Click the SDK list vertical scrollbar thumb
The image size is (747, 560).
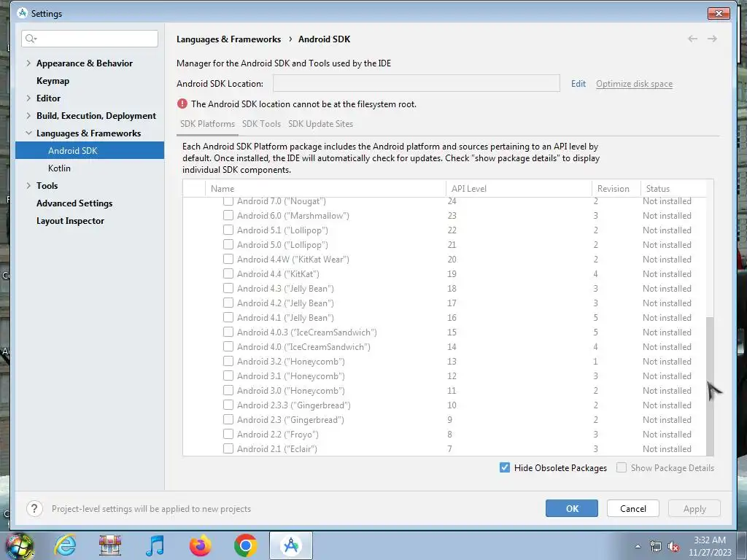coord(710,386)
